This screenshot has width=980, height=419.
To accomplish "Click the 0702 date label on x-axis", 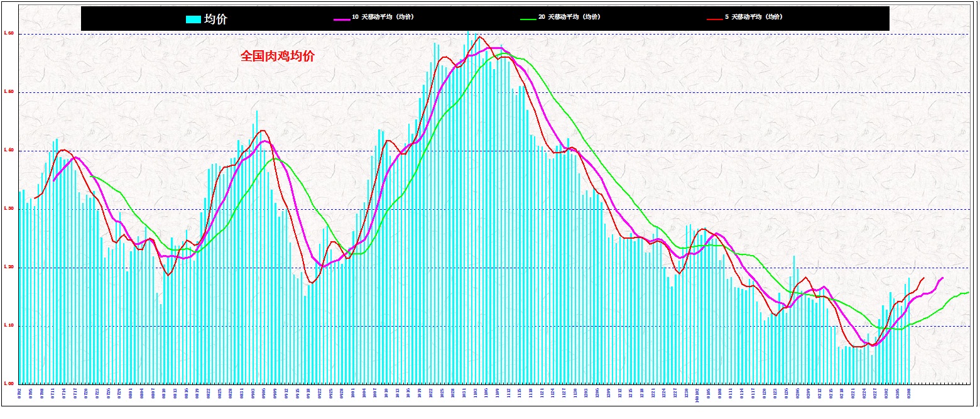I will [x=19, y=393].
